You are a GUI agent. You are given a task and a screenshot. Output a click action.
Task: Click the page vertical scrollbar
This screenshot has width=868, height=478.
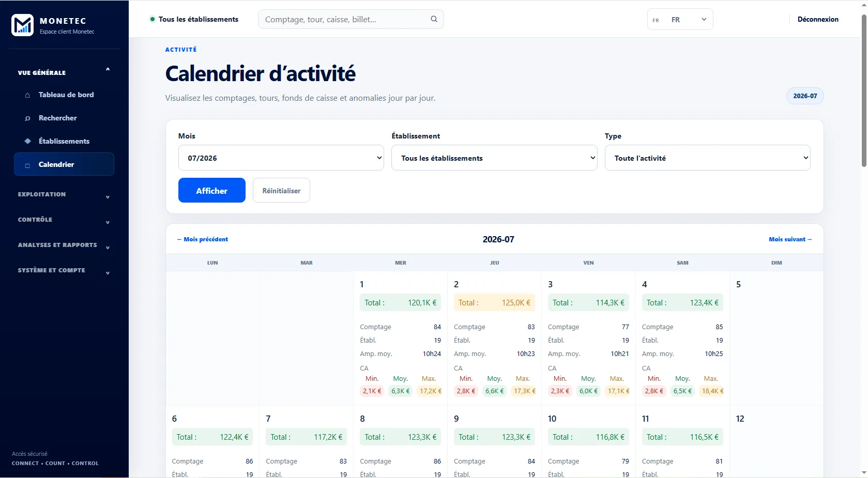pyautogui.click(x=864, y=90)
